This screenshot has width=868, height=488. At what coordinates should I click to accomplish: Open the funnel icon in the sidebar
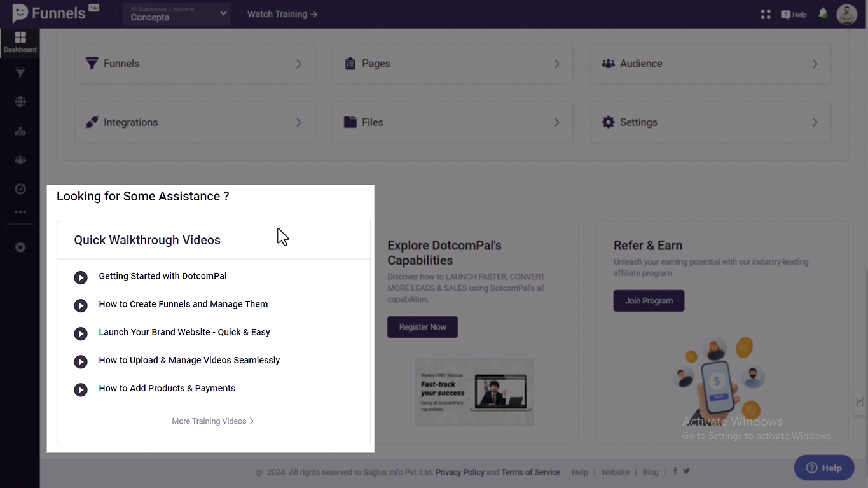tap(20, 73)
